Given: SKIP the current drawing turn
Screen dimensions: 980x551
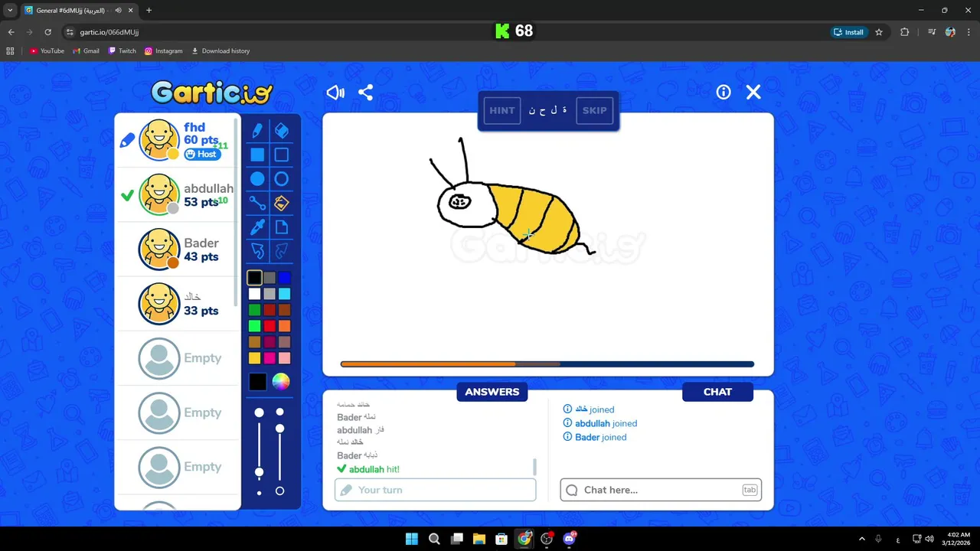Looking at the screenshot, I should (x=594, y=110).
